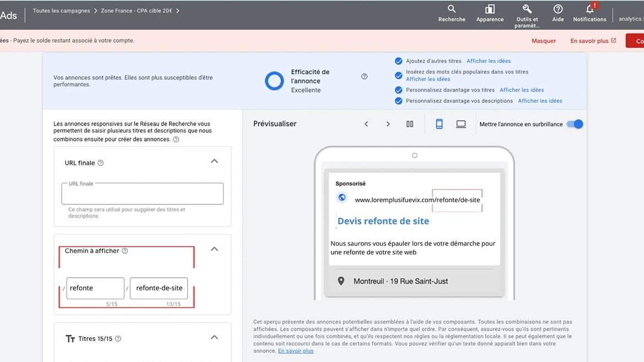Click Afficher les idées for Ajoutez d'autres titres
Viewport: 644px width, 362px height.
point(489,61)
